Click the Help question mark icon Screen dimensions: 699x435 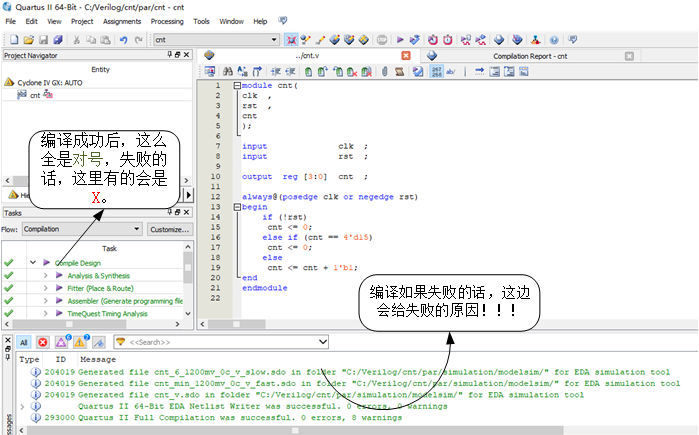554,40
